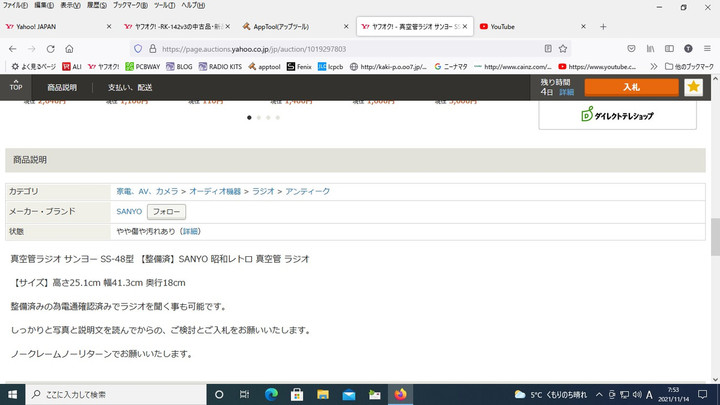Open new tab with plus button

point(603,26)
